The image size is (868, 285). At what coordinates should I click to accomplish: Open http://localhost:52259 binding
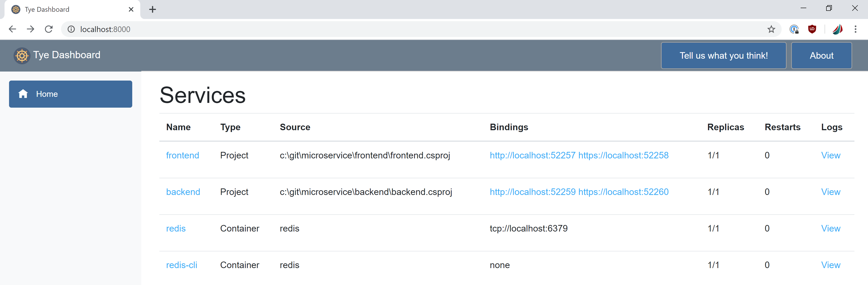pos(532,192)
